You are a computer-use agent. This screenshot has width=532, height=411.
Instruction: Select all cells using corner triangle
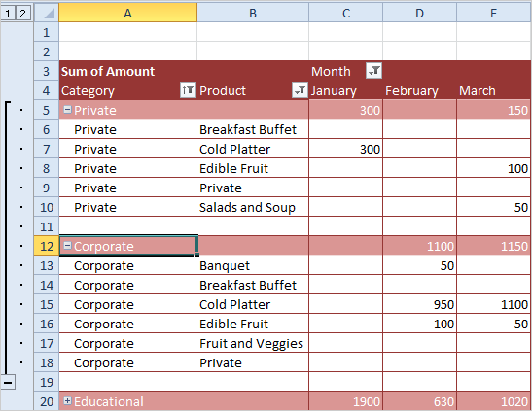pyautogui.click(x=47, y=14)
